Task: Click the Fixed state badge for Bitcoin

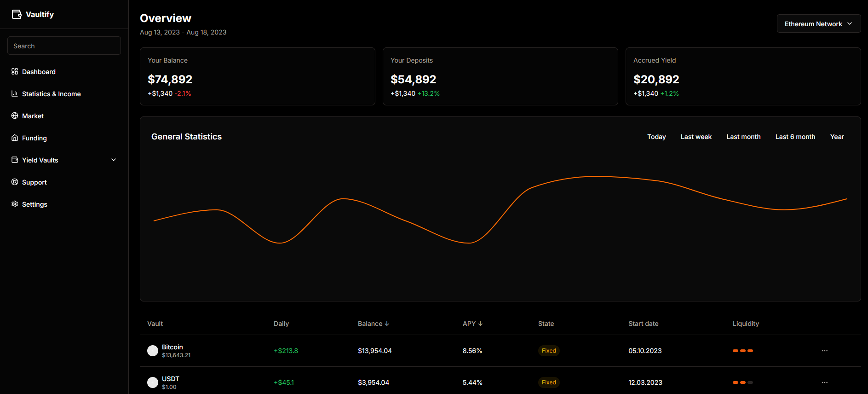Action: click(548, 351)
